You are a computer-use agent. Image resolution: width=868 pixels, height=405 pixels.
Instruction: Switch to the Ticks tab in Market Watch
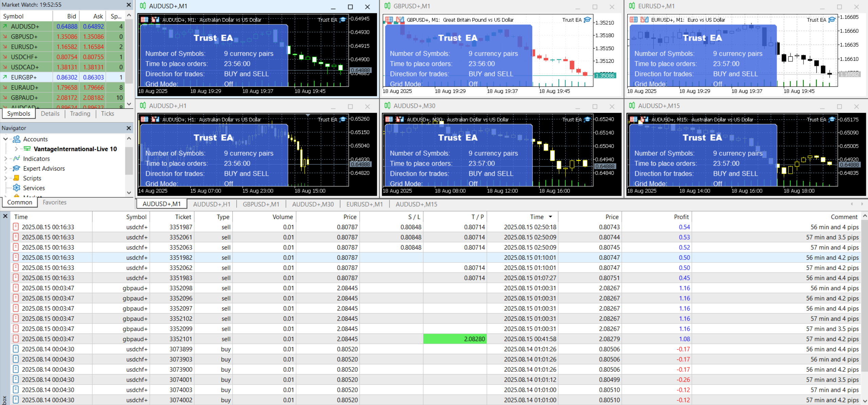pos(107,114)
